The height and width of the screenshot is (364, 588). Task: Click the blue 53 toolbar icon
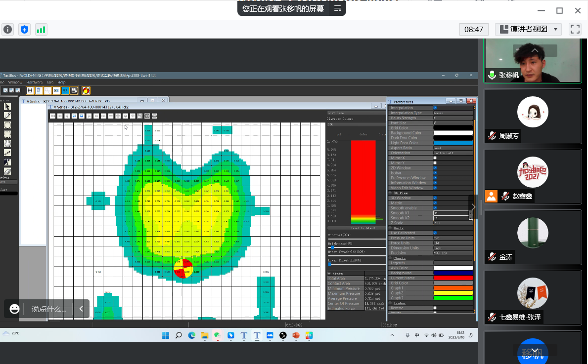pyautogui.click(x=65, y=90)
